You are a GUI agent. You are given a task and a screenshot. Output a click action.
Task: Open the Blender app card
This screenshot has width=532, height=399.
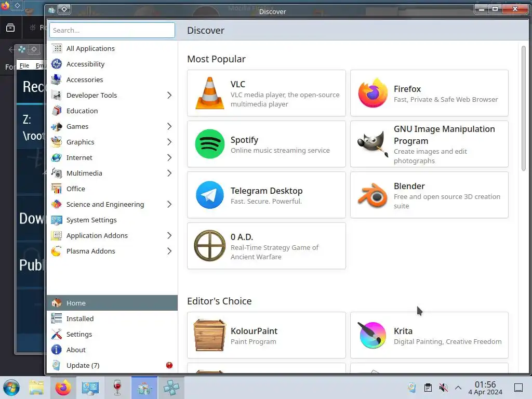click(429, 195)
